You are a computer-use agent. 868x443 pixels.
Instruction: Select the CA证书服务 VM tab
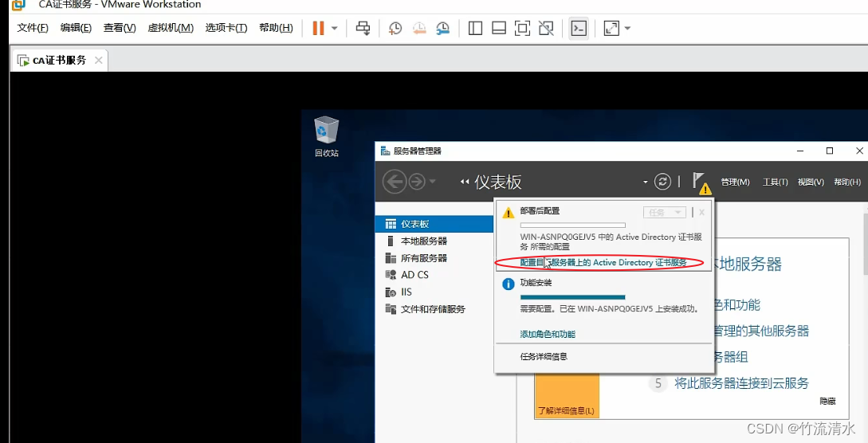click(59, 61)
